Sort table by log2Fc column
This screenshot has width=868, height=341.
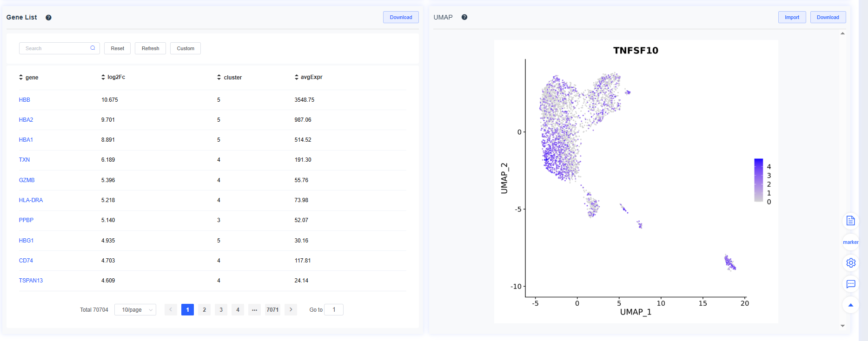tap(103, 77)
